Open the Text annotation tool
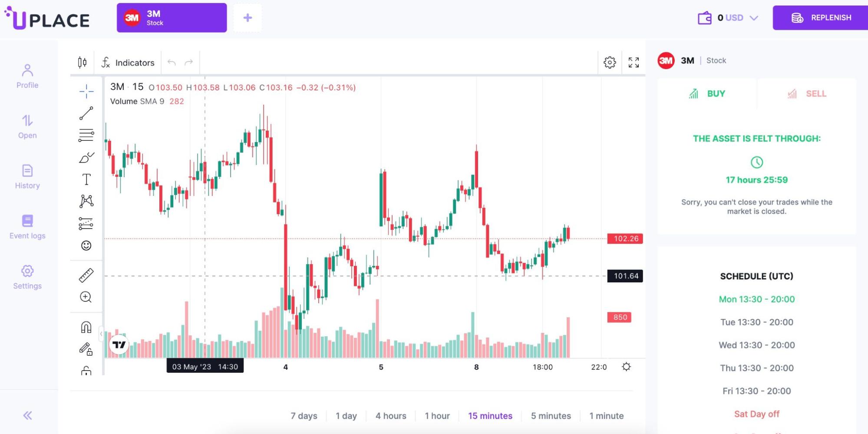 click(86, 178)
